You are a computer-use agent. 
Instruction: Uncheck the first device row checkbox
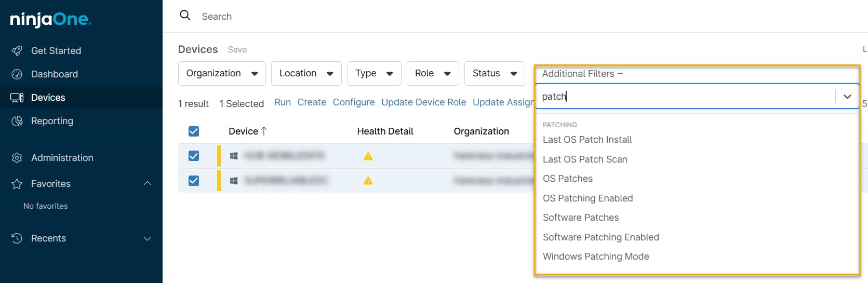tap(194, 156)
